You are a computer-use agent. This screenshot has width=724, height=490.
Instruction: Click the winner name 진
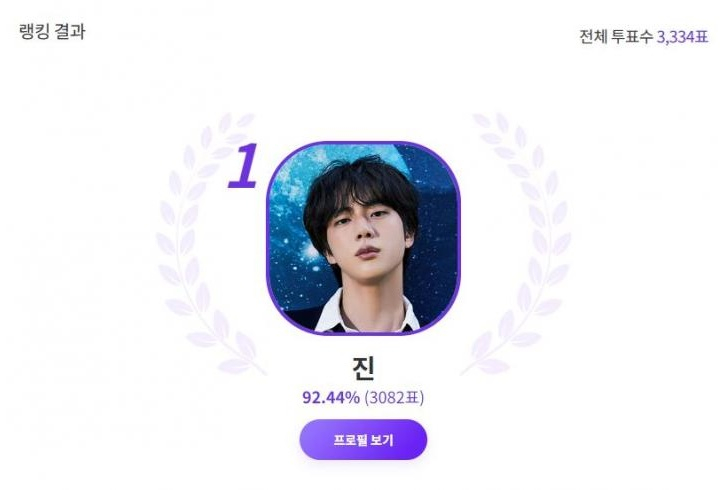tap(363, 367)
